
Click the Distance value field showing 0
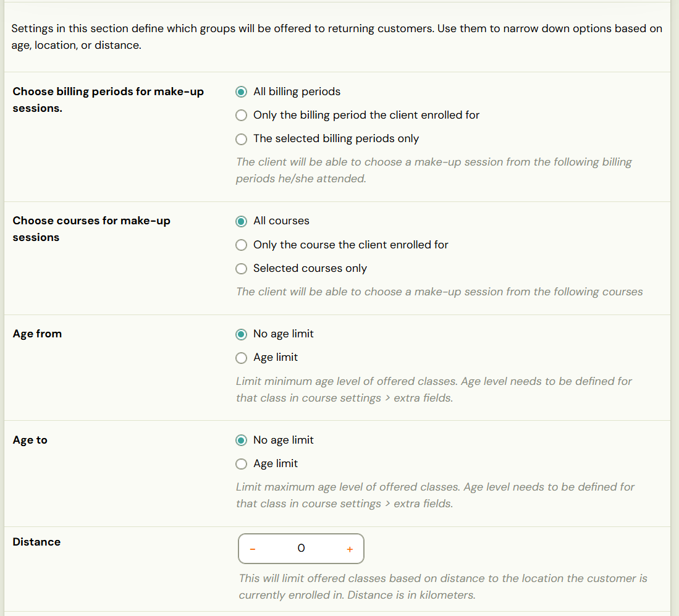[x=301, y=549]
